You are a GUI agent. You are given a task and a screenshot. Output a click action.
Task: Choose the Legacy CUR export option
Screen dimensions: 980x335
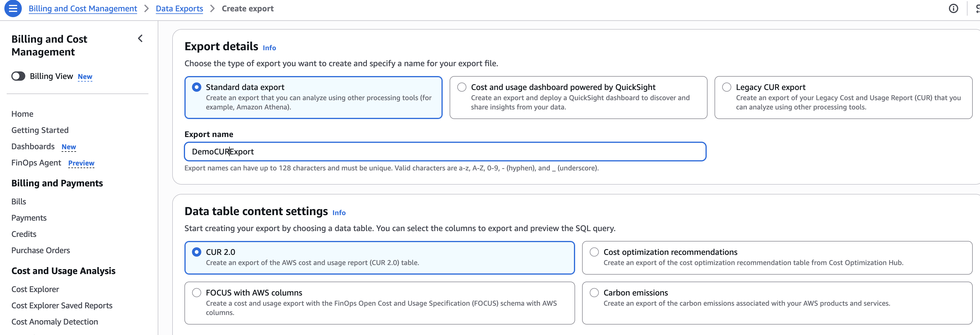(x=726, y=87)
